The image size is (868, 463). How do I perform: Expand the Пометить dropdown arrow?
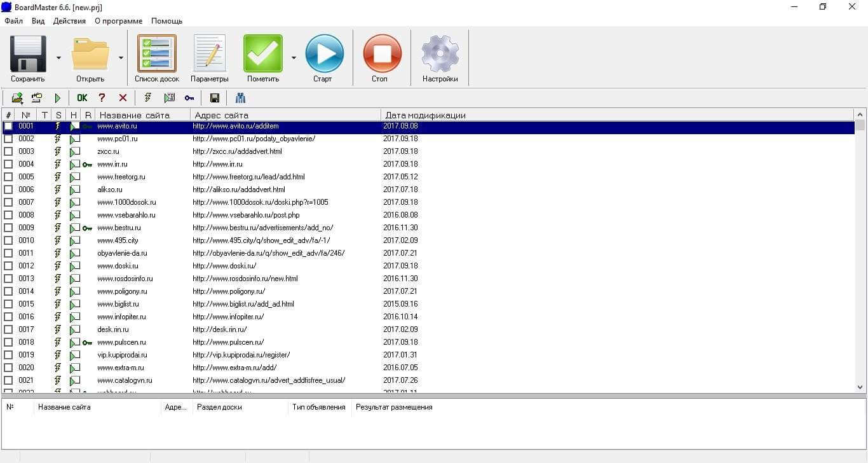pos(294,58)
